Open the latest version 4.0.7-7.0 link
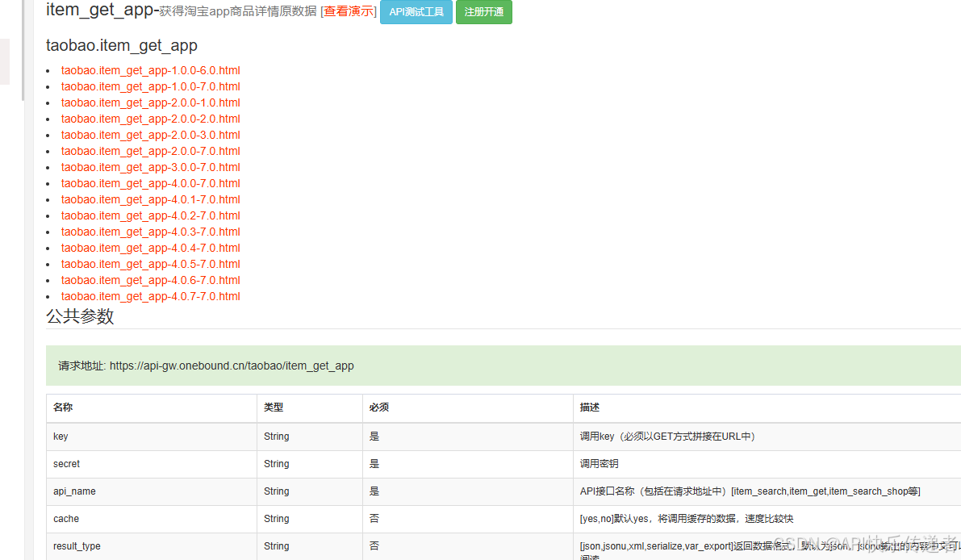Image resolution: width=961 pixels, height=560 pixels. tap(150, 296)
